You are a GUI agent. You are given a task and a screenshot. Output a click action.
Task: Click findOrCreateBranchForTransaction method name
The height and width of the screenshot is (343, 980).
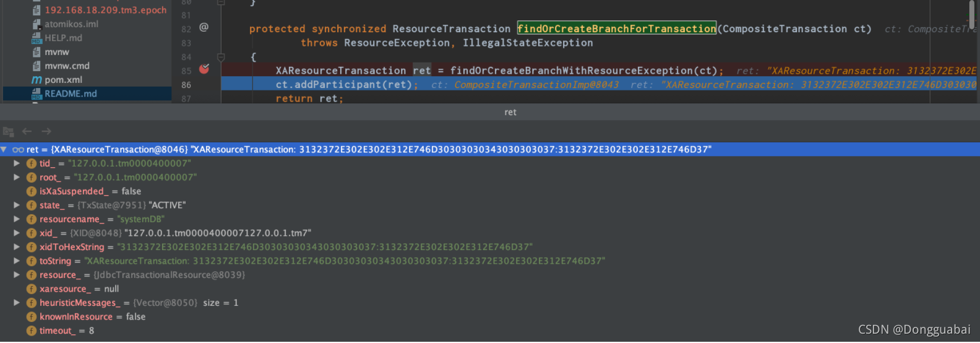tap(617, 28)
